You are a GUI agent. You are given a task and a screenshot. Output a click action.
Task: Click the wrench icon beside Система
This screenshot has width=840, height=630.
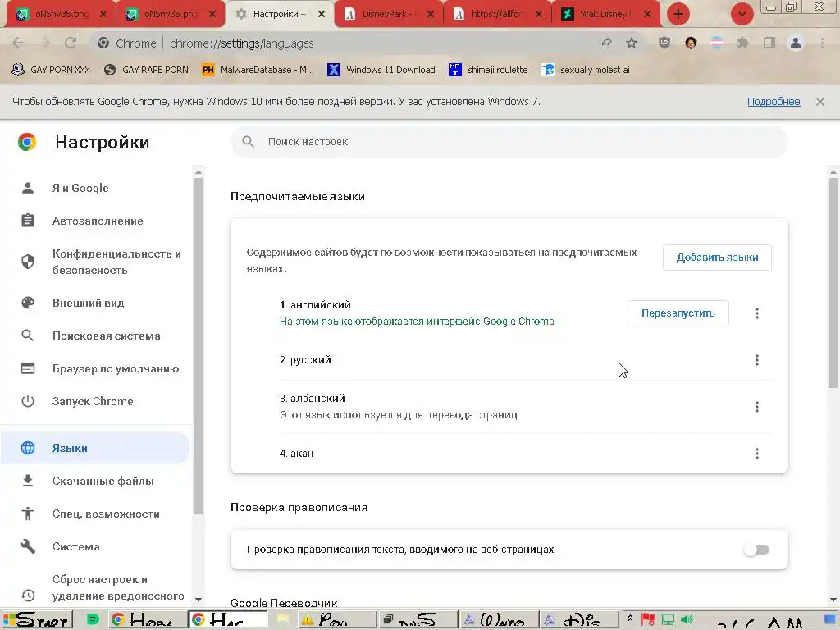(x=28, y=546)
